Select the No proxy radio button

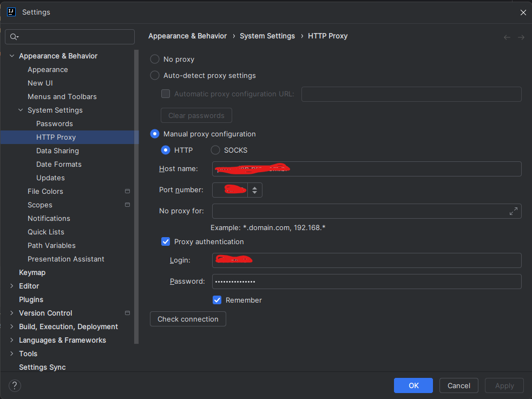coord(155,59)
